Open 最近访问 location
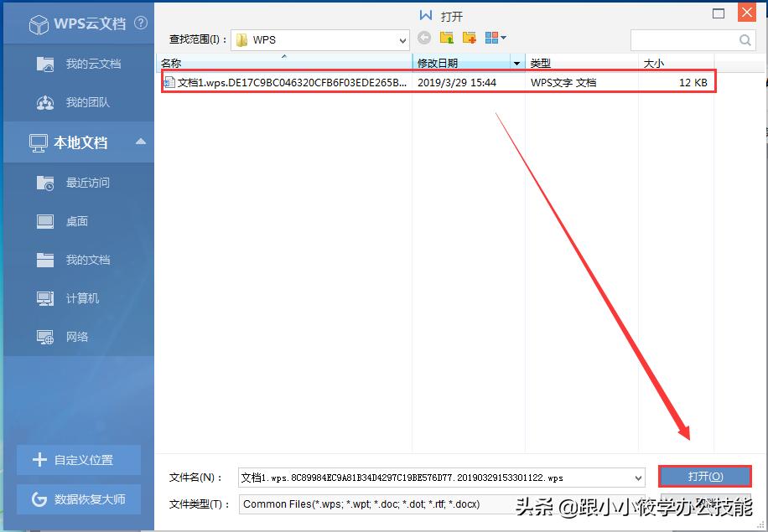 (x=80, y=183)
